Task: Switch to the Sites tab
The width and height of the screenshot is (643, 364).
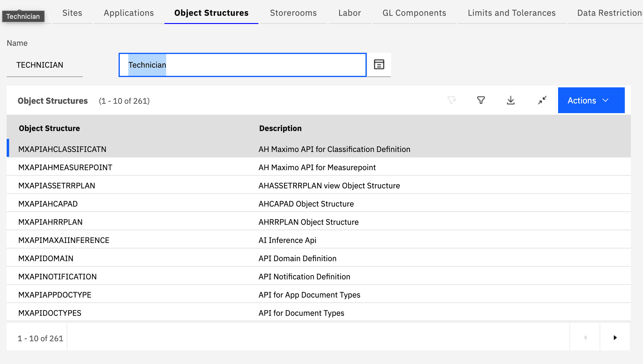Action: click(72, 13)
